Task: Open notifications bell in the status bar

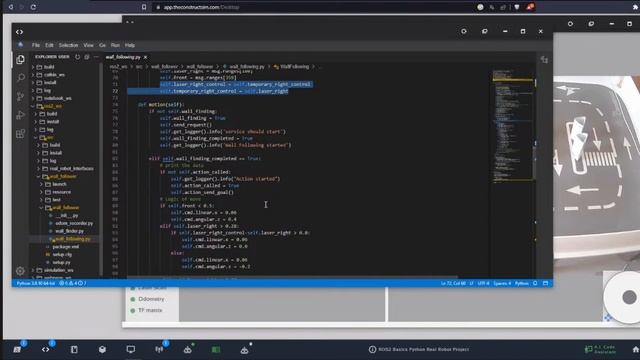Action: (535, 283)
